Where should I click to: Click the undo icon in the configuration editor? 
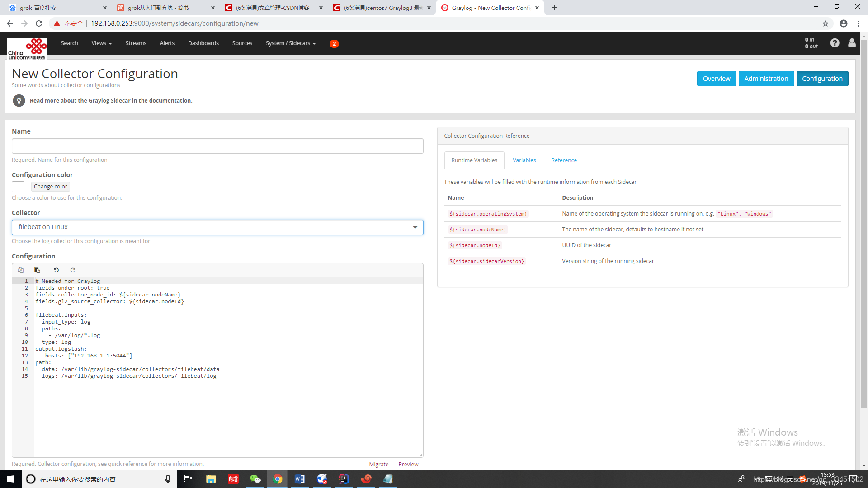pyautogui.click(x=57, y=270)
